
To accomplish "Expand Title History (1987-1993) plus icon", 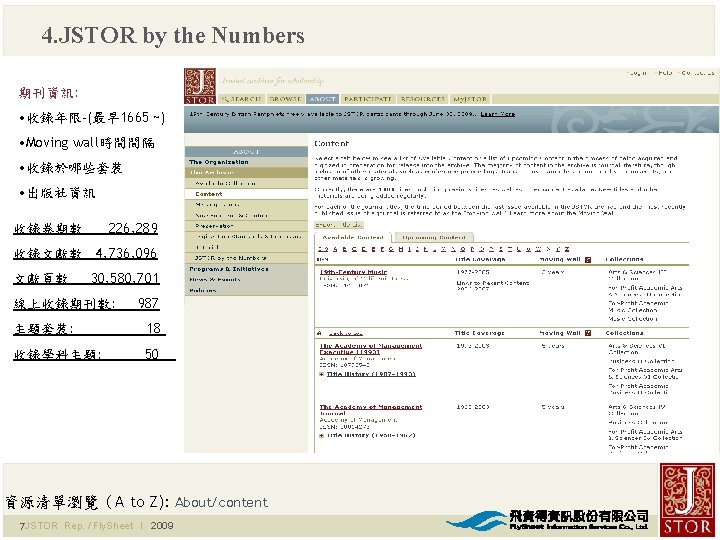I will tap(321, 374).
